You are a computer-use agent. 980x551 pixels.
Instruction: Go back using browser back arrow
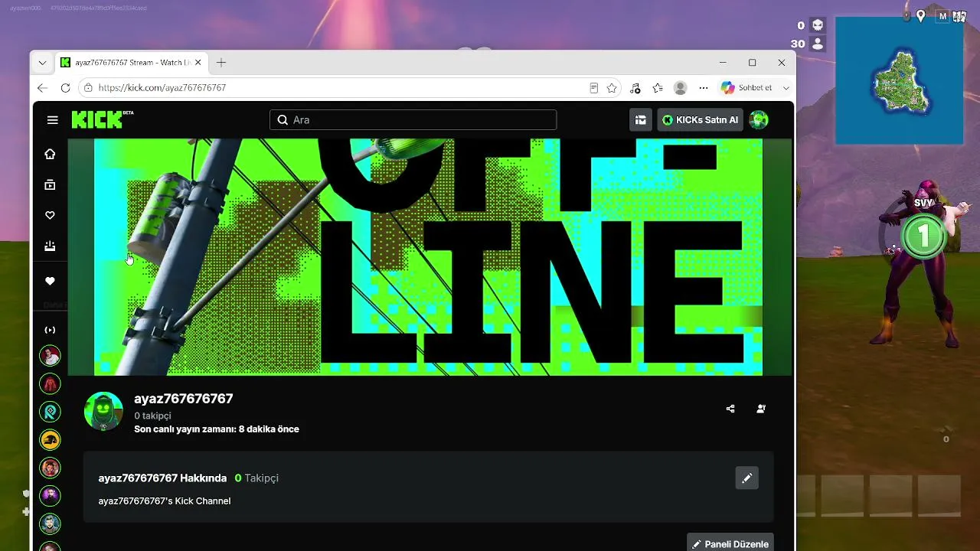(x=43, y=88)
